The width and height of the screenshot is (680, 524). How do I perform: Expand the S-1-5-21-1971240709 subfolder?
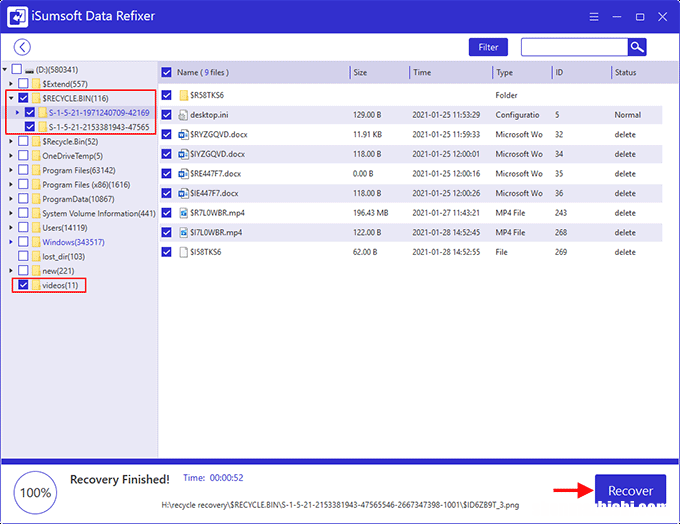click(17, 112)
